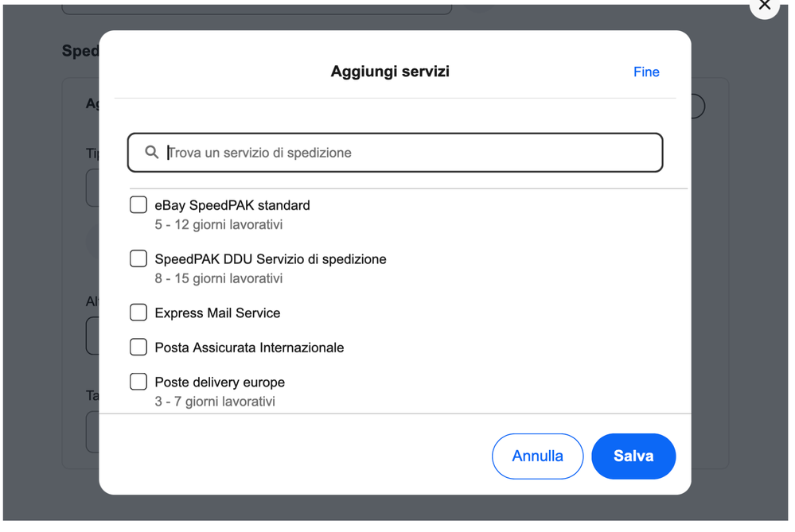Click the 'Posta Assicurata Internazionale' label text
This screenshot has width=795, height=532.
click(249, 348)
